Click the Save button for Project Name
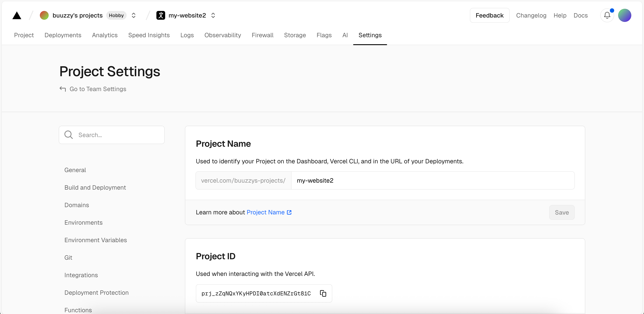Image resolution: width=644 pixels, height=314 pixels. point(562,212)
